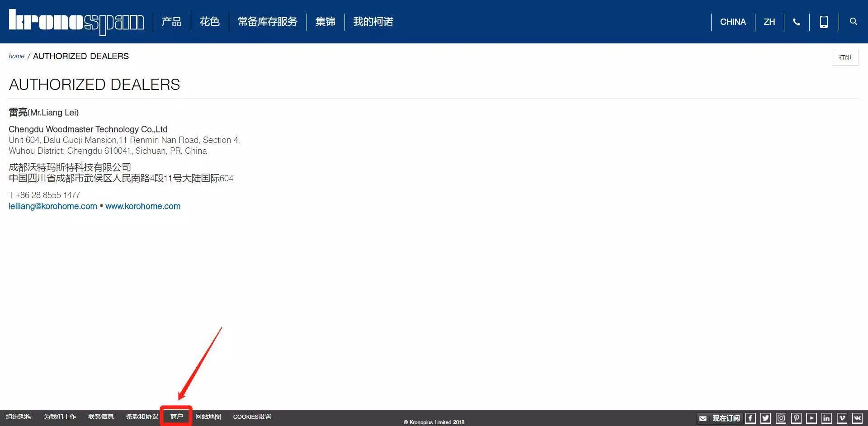
Task: Click the Unit 604, Dalu Guoji Mansion address line
Action: point(124,140)
